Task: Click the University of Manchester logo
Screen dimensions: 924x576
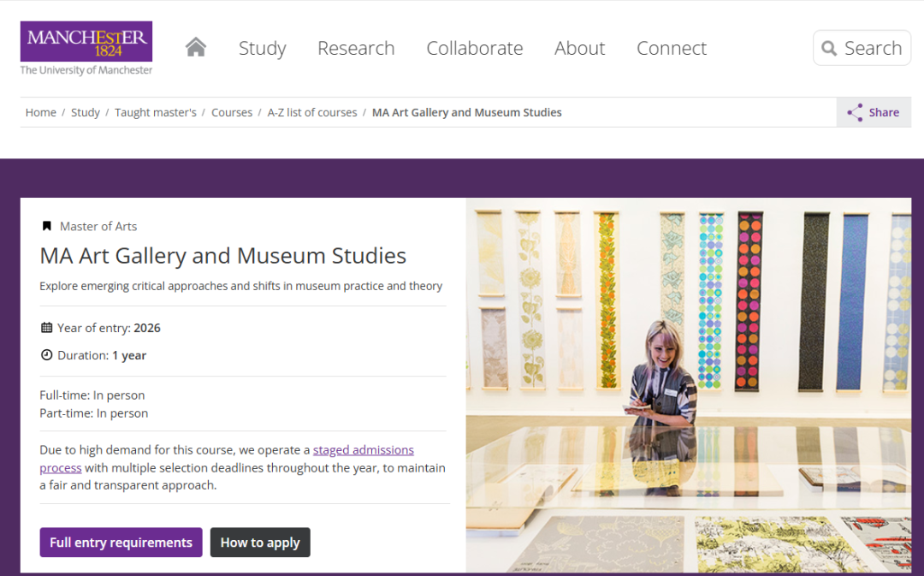Action: click(86, 48)
